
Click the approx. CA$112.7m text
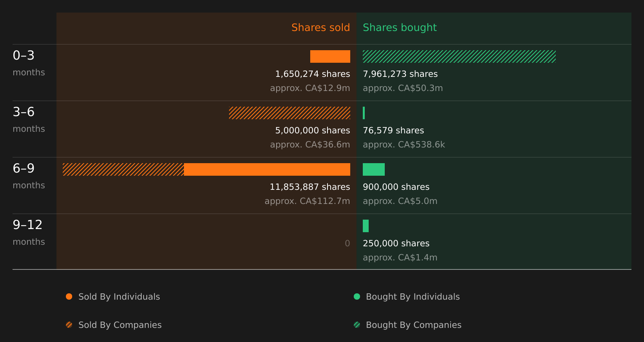click(307, 201)
